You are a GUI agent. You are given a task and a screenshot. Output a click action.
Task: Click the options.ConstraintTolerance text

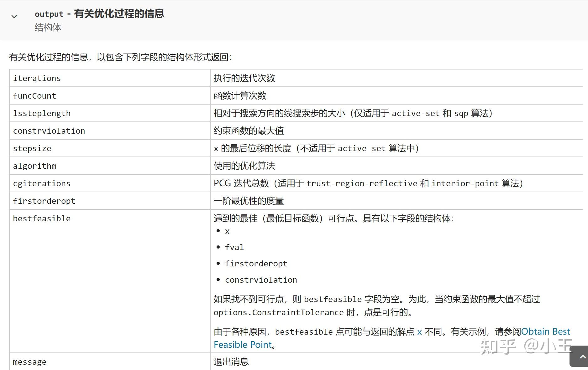279,312
